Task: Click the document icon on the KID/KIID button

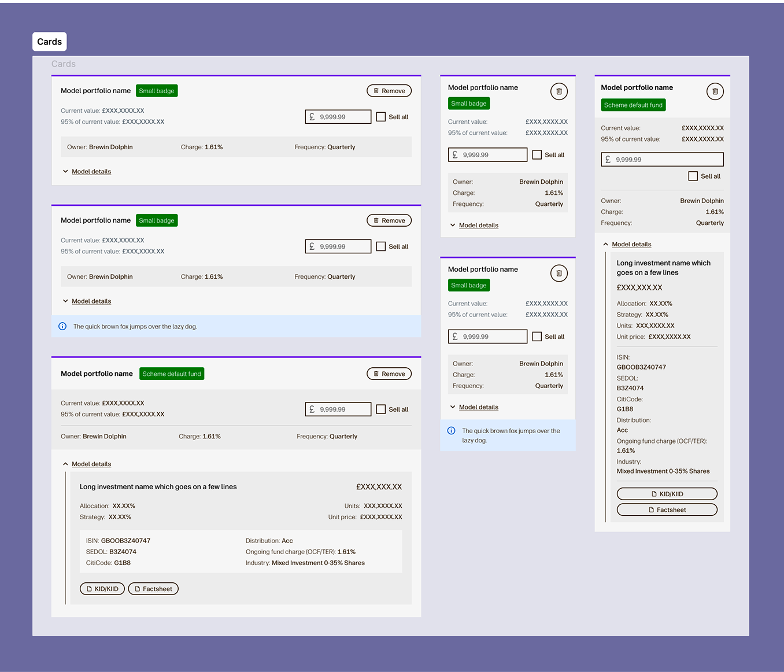Action: (88, 588)
